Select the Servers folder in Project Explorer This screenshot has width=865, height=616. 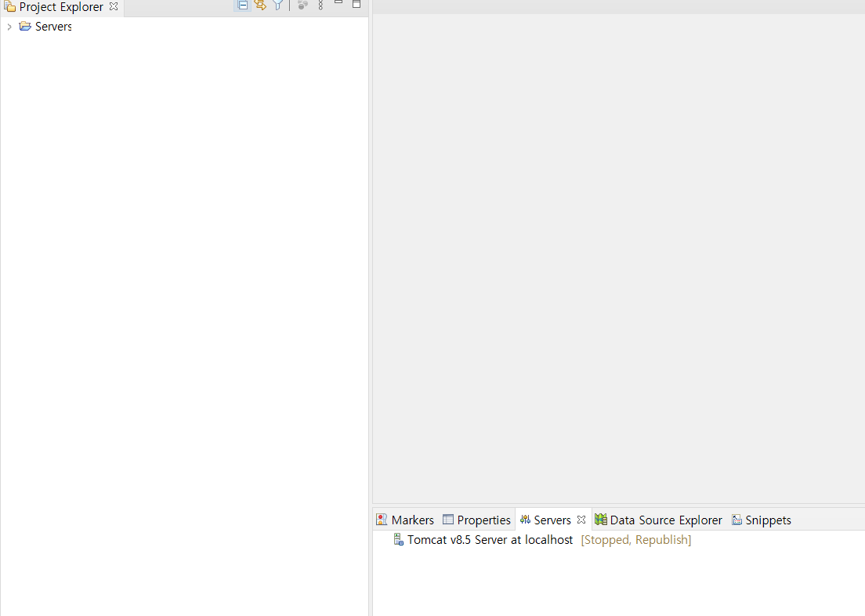(x=53, y=27)
